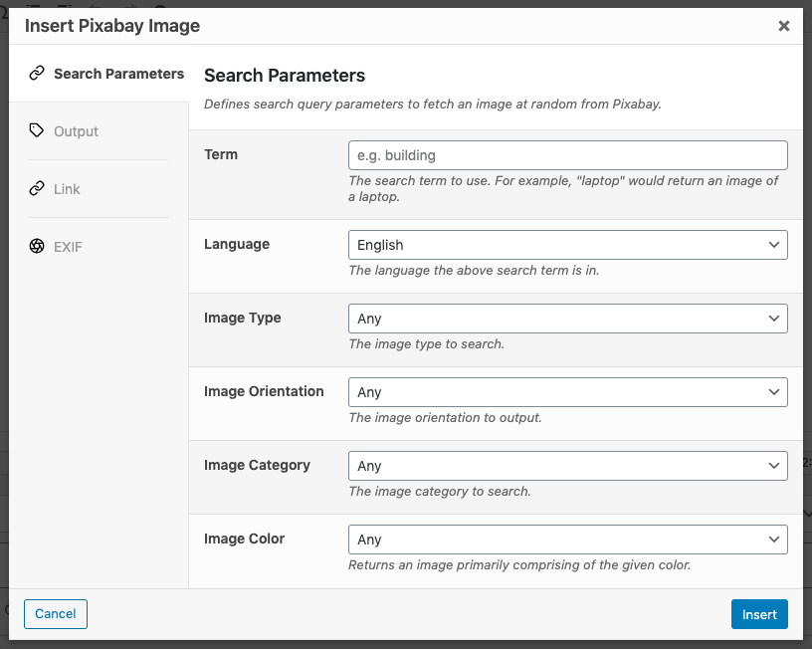Screen dimensions: 812x649
Task: Click the Image Color label
Action: coord(244,539)
